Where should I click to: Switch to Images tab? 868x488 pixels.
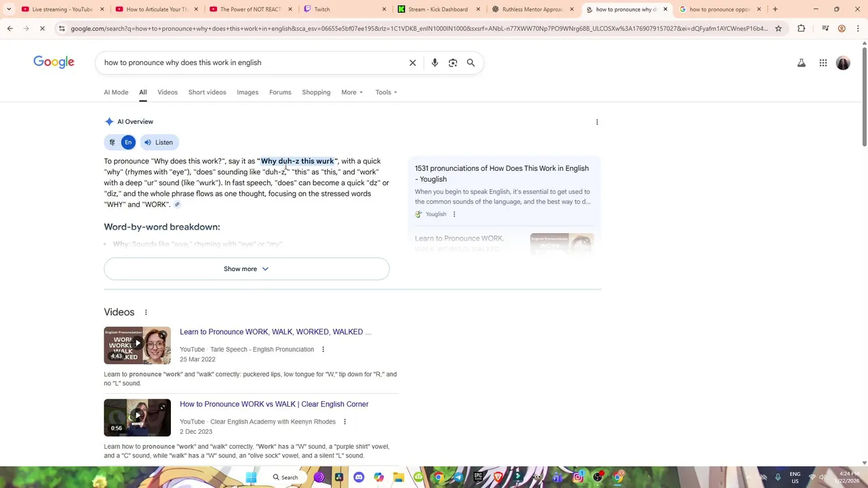click(248, 92)
